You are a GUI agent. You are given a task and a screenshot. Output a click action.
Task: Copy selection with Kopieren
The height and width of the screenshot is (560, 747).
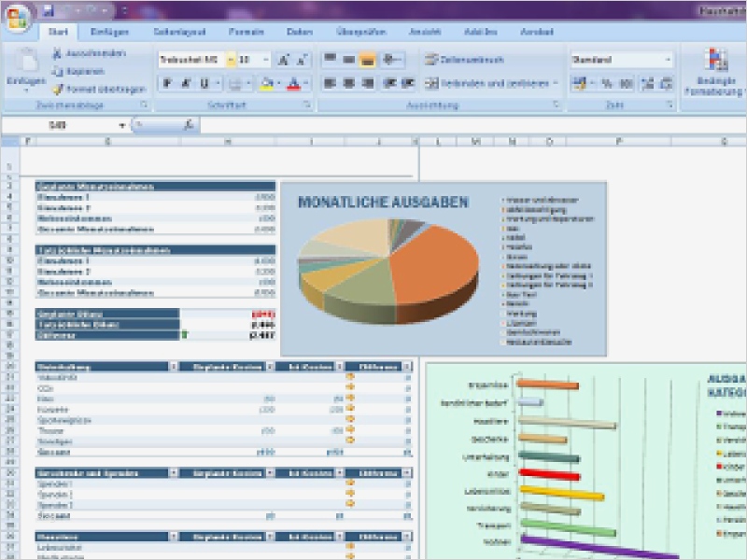point(78,72)
